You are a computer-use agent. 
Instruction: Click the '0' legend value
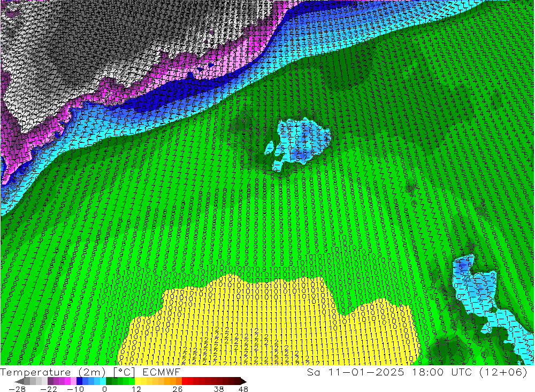click(x=105, y=389)
